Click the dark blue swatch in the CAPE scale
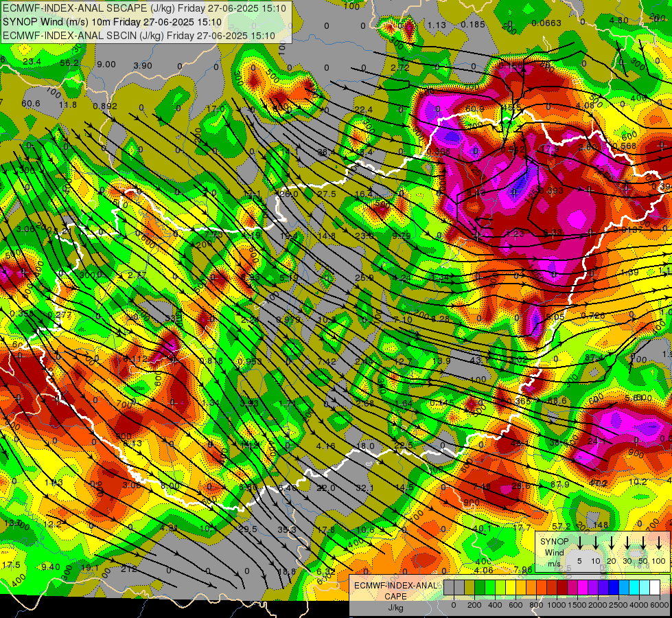672x618 pixels. (614, 587)
